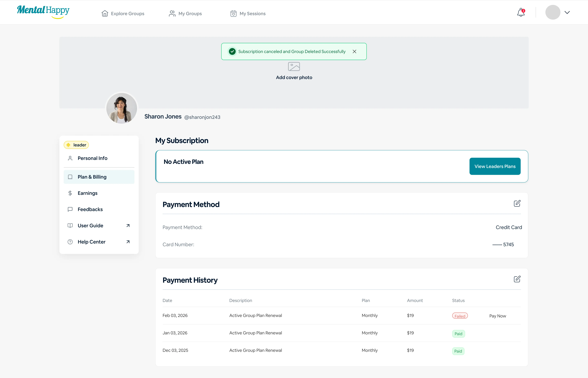Click the User Guide external arrow
Image resolution: width=588 pixels, height=378 pixels.
point(128,226)
